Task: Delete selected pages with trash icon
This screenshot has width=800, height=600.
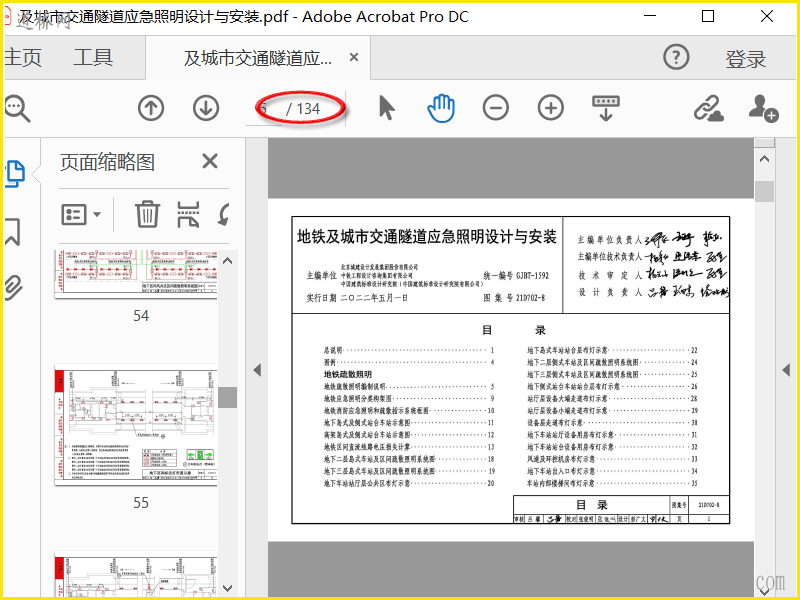Action: (147, 214)
